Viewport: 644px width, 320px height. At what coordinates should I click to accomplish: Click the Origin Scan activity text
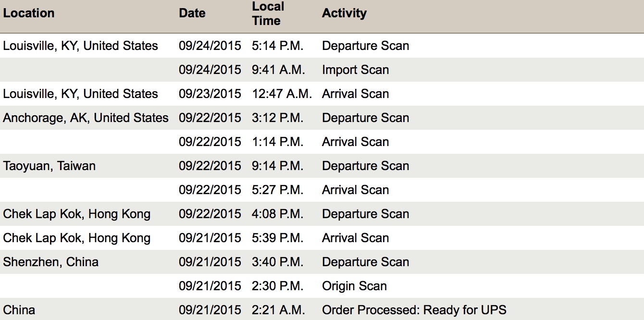[354, 286]
